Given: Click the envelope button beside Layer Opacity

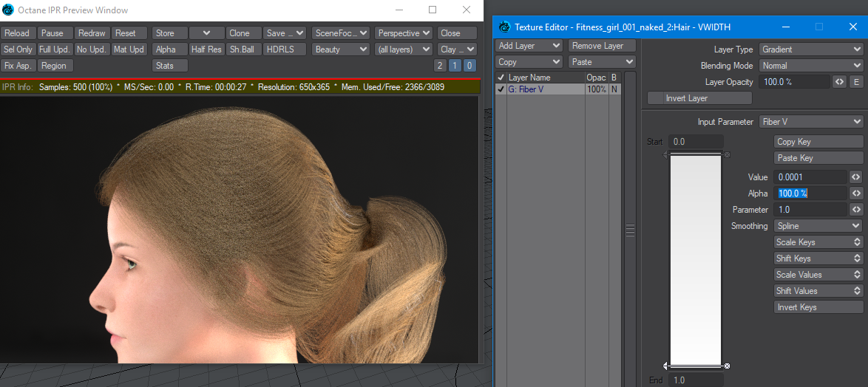Looking at the screenshot, I should (x=839, y=82).
